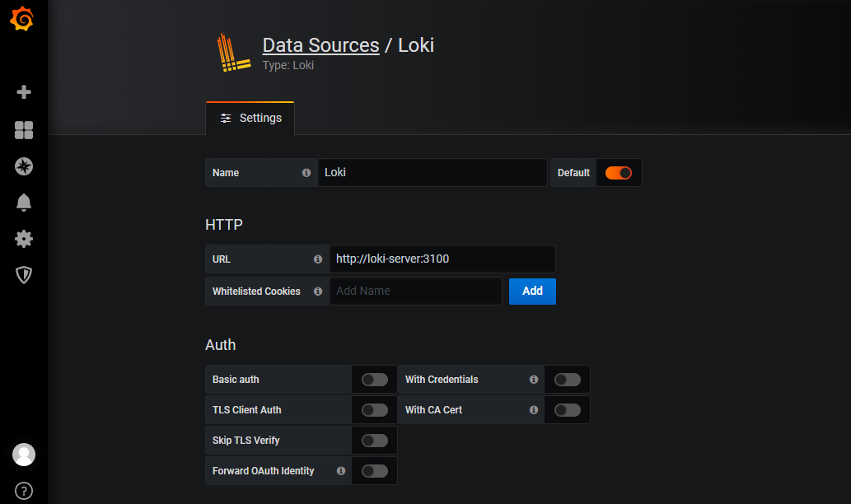Open the Help question mark icon
The image size is (851, 504).
click(x=24, y=491)
